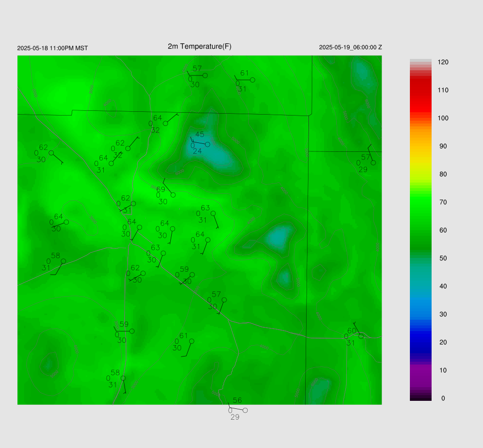Click the 100 label on the colorbar
The width and height of the screenshot is (483, 448).
(x=443, y=118)
